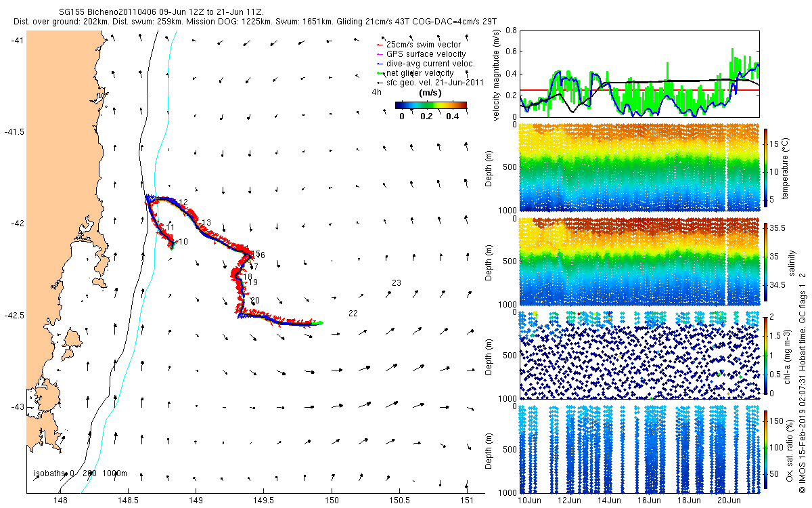Image resolution: width=812 pixels, height=508 pixels.
Task: Click the '-41' latitude tick label
Action: point(17,40)
